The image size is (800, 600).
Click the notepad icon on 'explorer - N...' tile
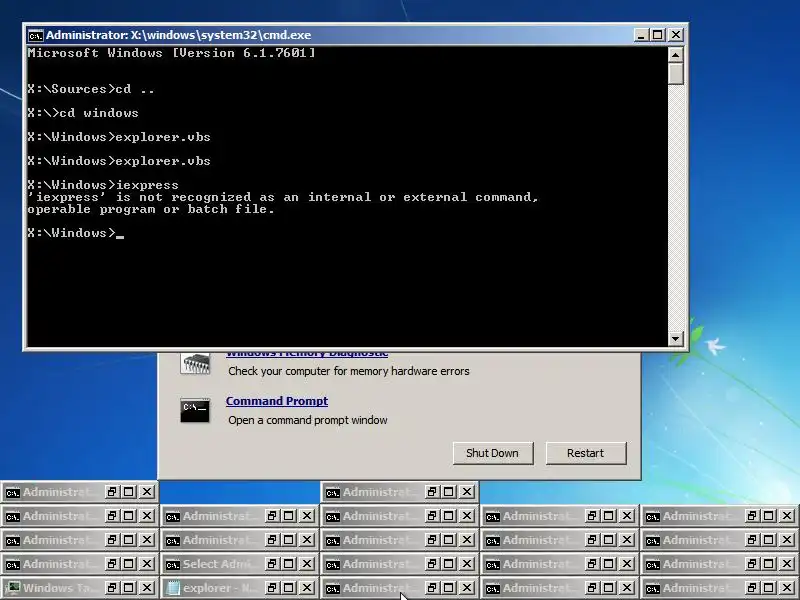click(x=173, y=588)
